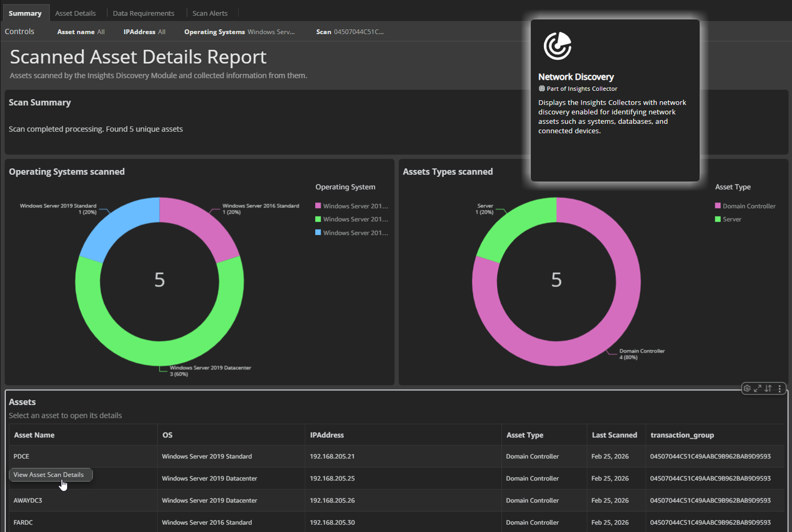Screen dimensions: 792x532
Task: Click the fullscreen expand arrows icon
Action: point(757,388)
